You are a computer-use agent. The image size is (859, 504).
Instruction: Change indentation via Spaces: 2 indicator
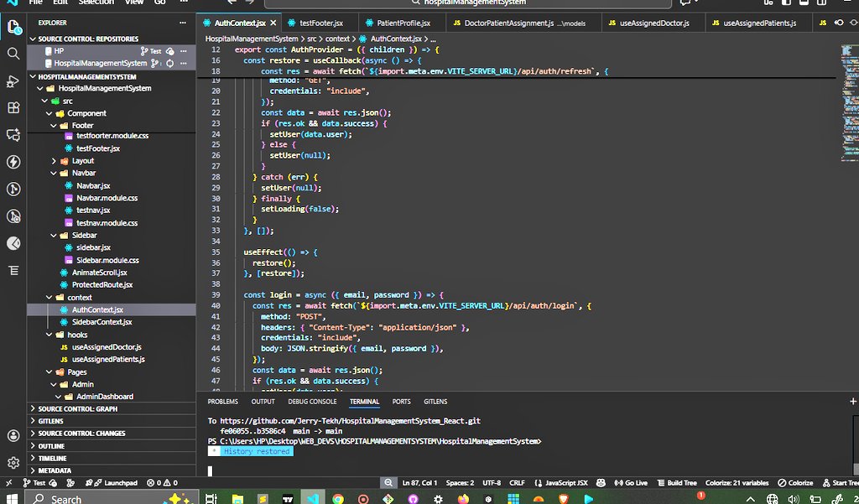[x=460, y=482]
